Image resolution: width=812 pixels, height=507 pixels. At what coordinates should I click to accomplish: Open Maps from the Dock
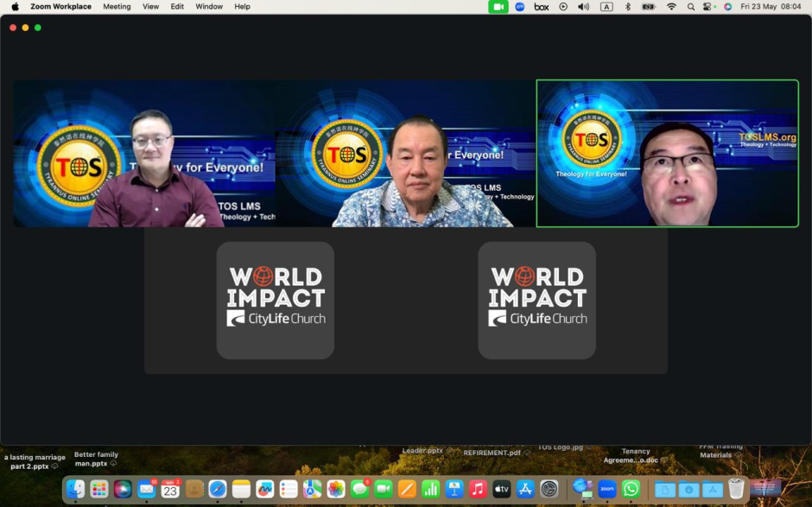pyautogui.click(x=312, y=489)
